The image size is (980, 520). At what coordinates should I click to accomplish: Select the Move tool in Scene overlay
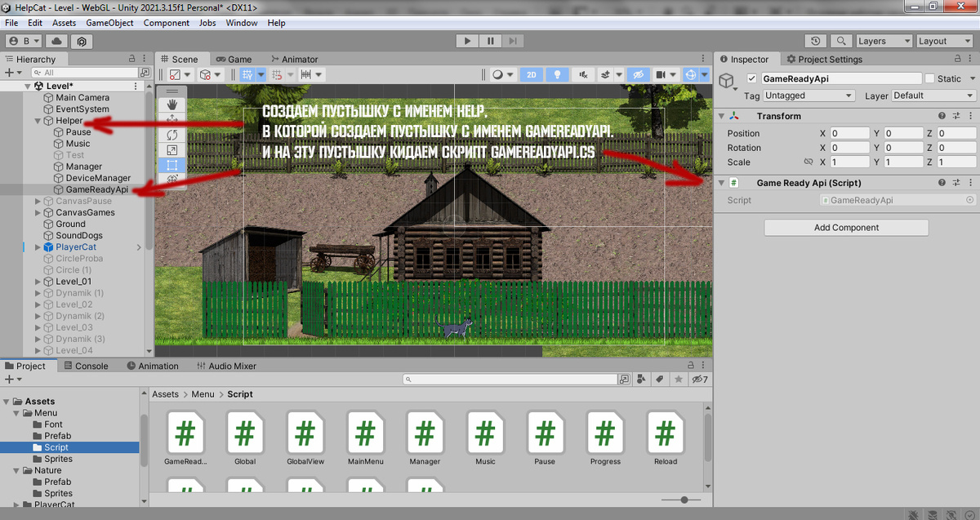coord(172,119)
